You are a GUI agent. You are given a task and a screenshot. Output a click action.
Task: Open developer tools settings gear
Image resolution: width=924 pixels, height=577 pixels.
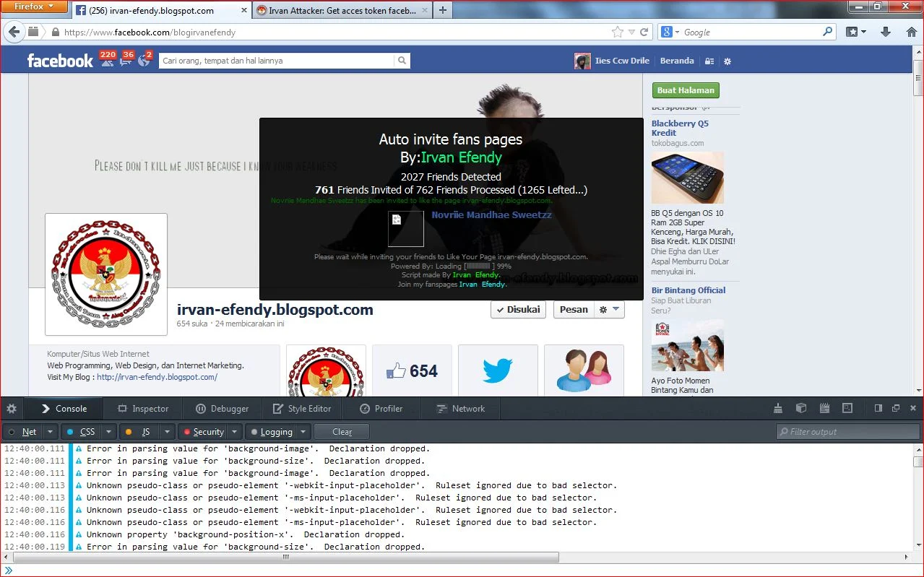(x=12, y=409)
